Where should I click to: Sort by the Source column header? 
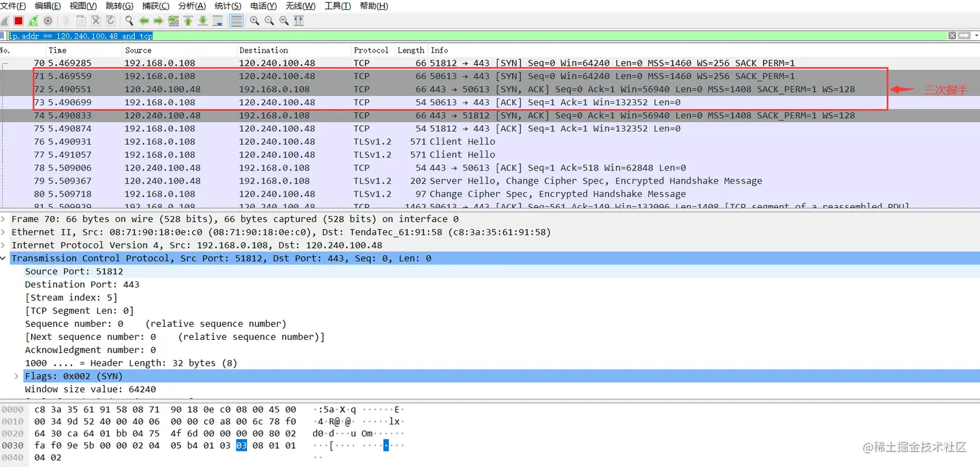180,50
